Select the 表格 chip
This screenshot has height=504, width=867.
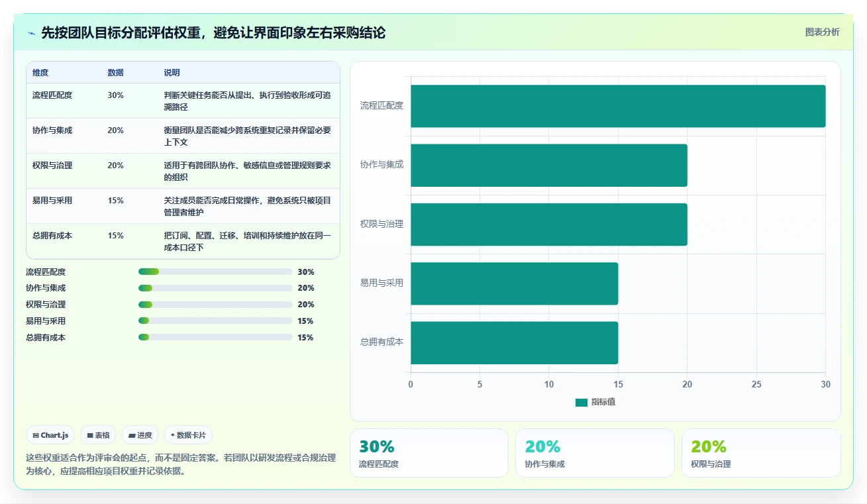[98, 435]
